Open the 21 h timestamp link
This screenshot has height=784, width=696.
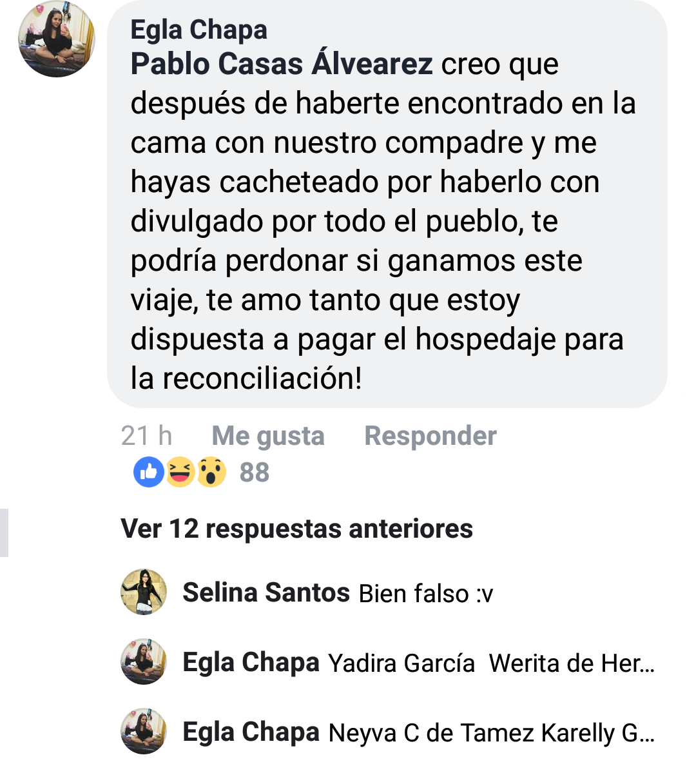[147, 436]
